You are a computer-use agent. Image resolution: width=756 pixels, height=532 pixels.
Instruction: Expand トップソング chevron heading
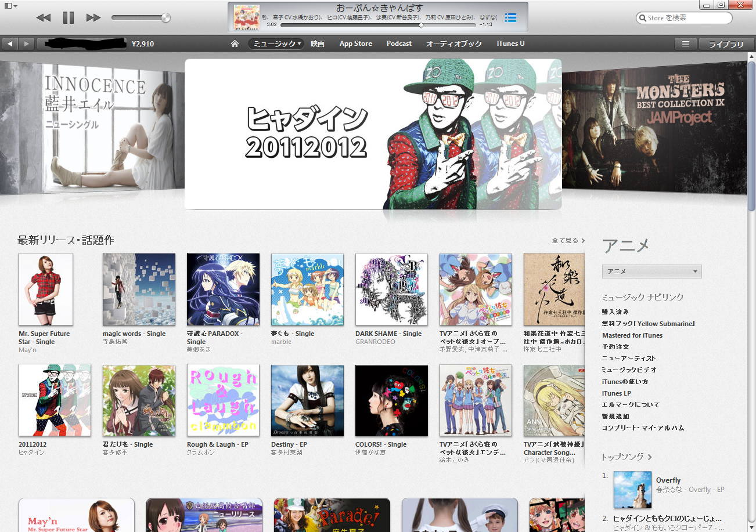627,457
